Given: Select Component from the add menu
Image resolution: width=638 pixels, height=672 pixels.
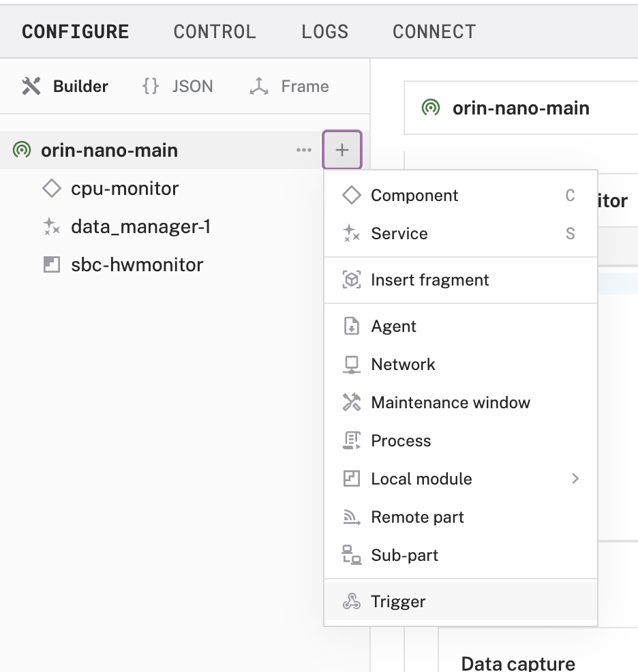Looking at the screenshot, I should click(414, 196).
